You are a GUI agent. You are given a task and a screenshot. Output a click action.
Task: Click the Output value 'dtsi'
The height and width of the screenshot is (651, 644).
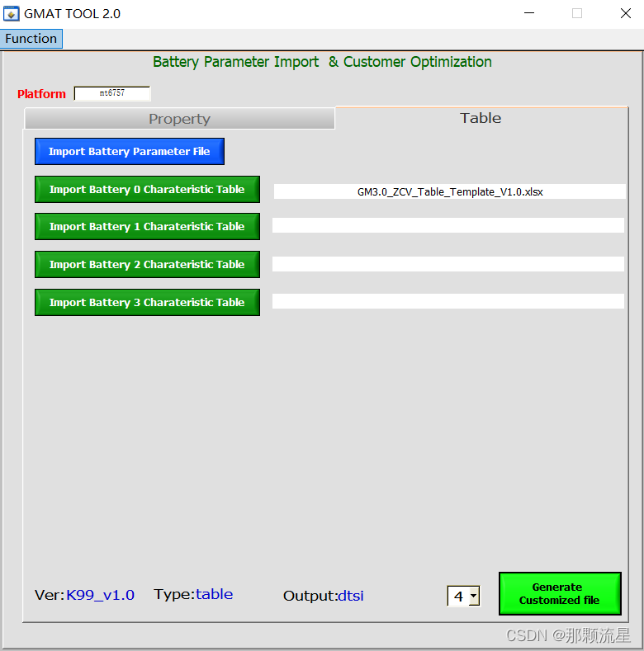click(x=351, y=596)
